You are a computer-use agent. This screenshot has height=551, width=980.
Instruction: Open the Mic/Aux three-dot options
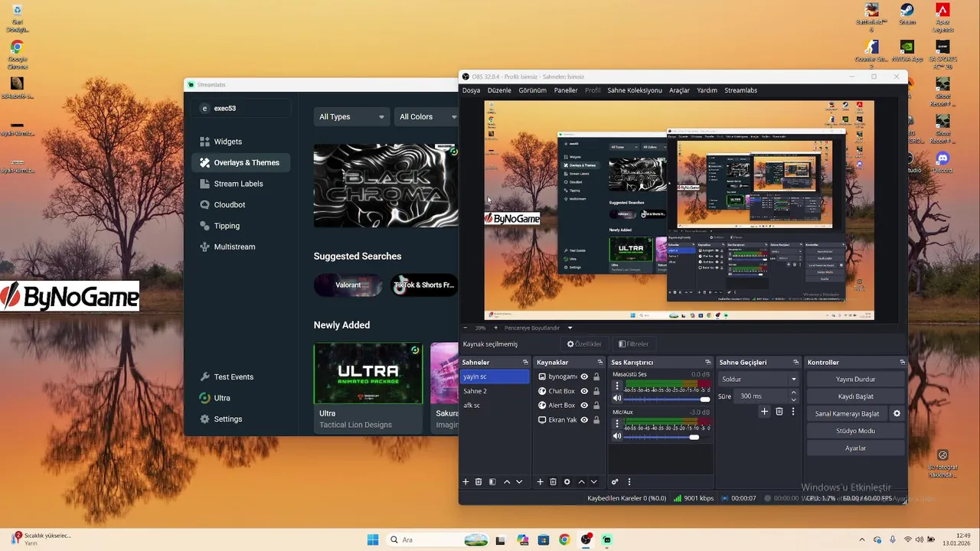617,424
